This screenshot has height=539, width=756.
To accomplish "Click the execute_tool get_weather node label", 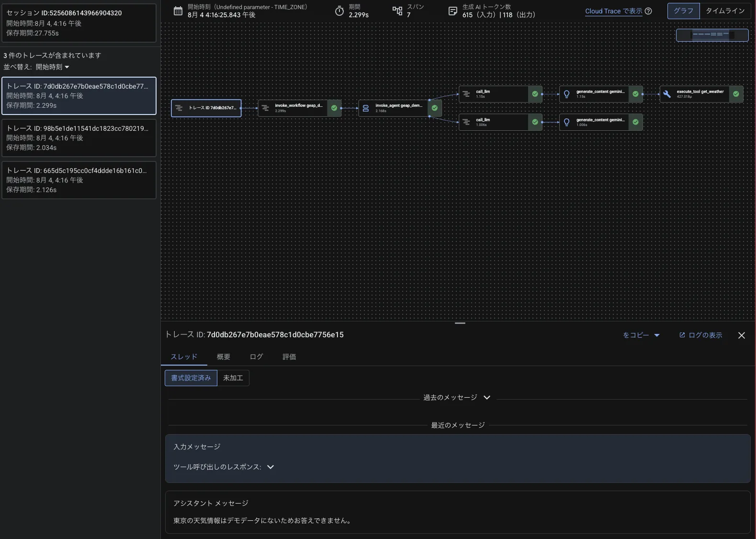I will tap(700, 92).
